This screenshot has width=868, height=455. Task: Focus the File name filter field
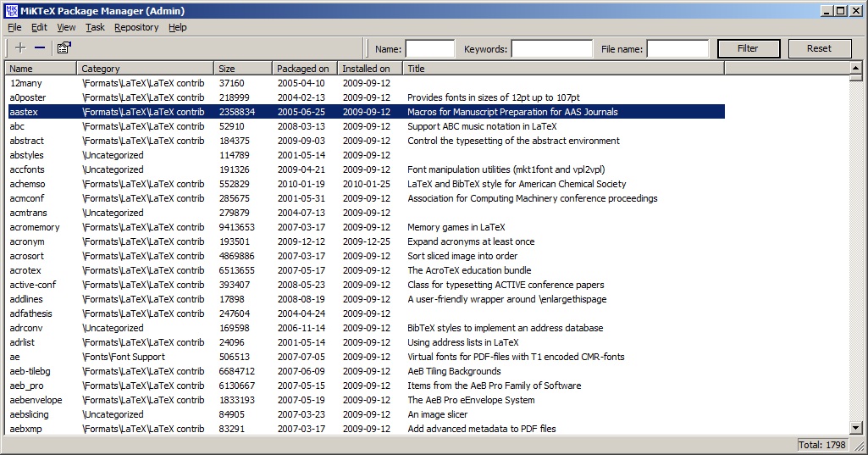(677, 49)
